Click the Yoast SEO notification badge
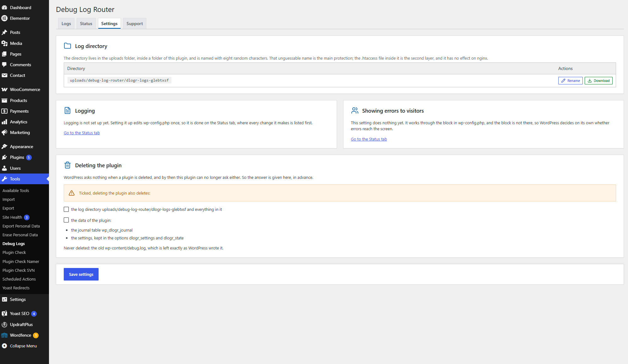The image size is (628, 364). [x=34, y=314]
